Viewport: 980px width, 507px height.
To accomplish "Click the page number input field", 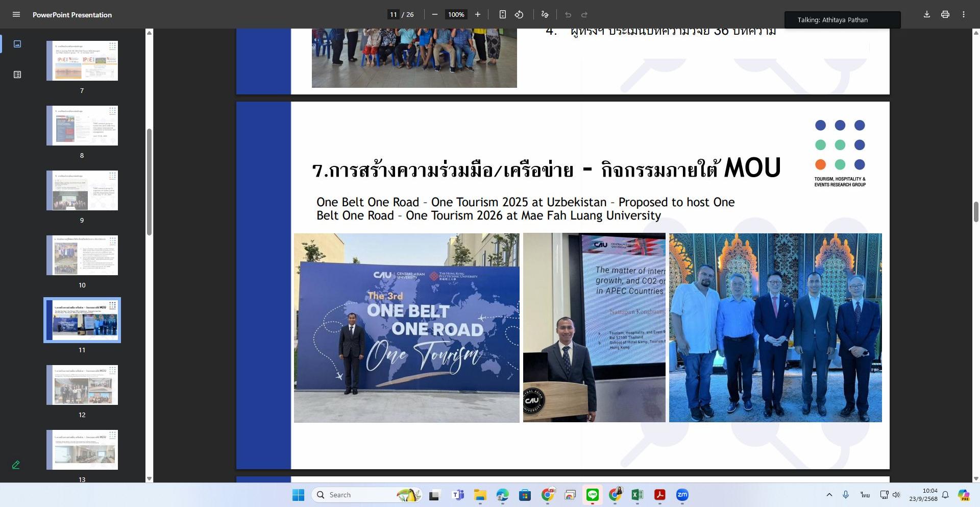I will click(x=393, y=14).
